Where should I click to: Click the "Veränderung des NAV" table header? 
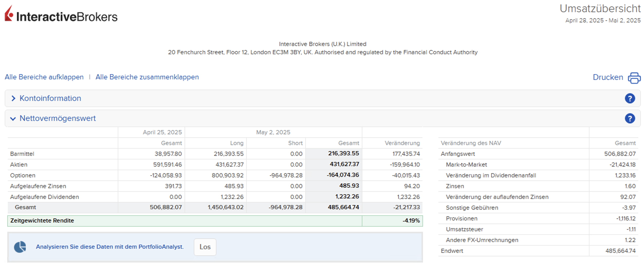click(471, 143)
